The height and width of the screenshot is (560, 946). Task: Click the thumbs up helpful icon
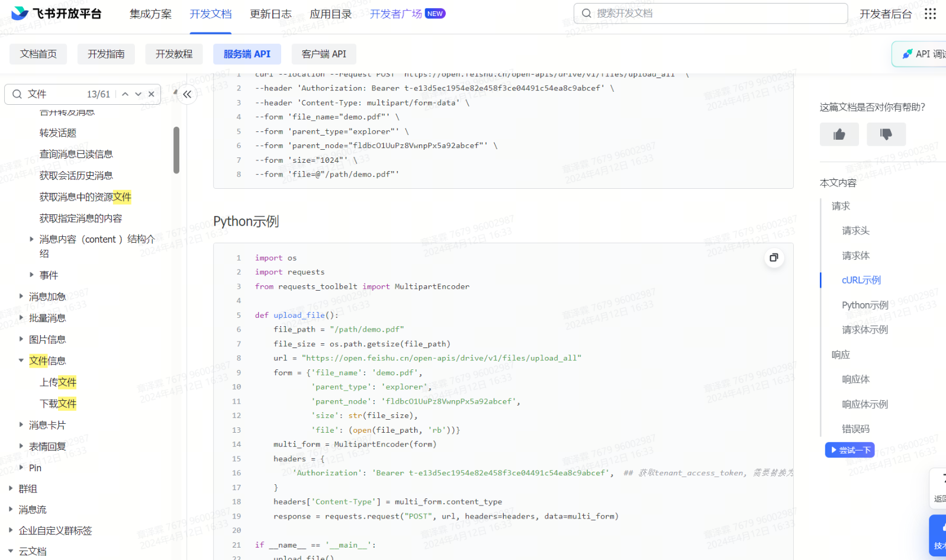click(839, 134)
